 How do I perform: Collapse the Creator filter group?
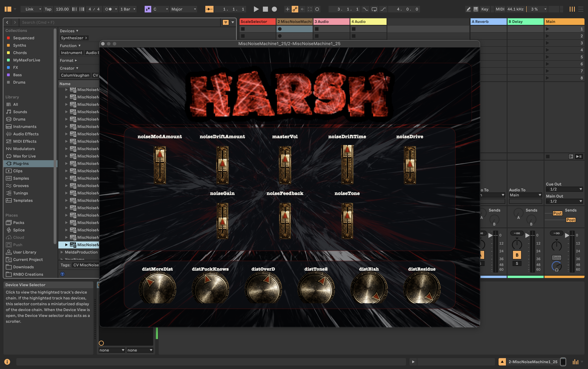69,68
